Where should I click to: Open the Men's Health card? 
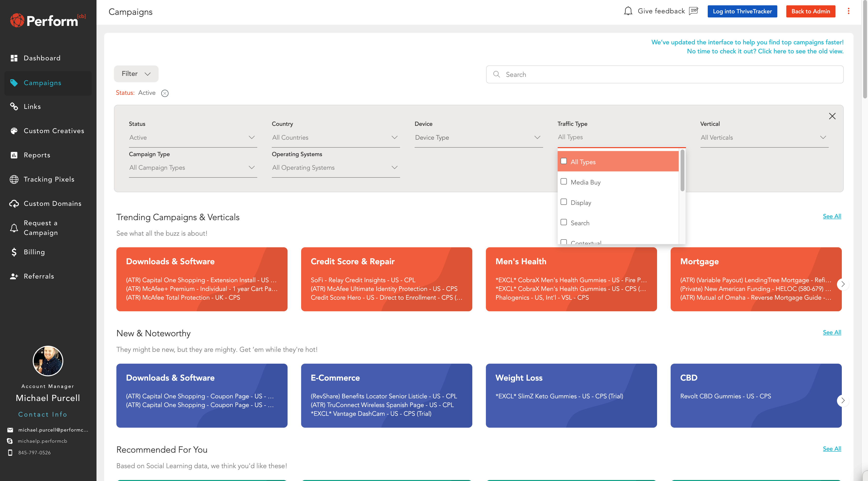coord(571,279)
